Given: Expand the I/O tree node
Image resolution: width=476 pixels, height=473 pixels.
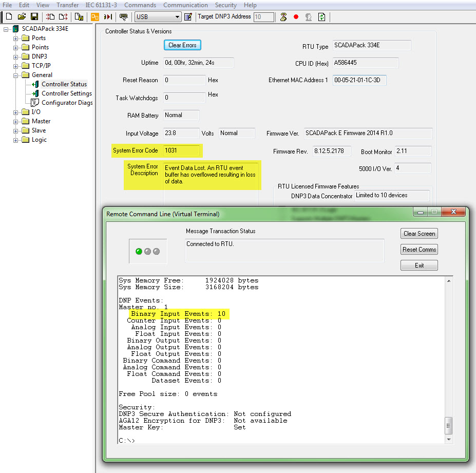Looking at the screenshot, I should 15,112.
